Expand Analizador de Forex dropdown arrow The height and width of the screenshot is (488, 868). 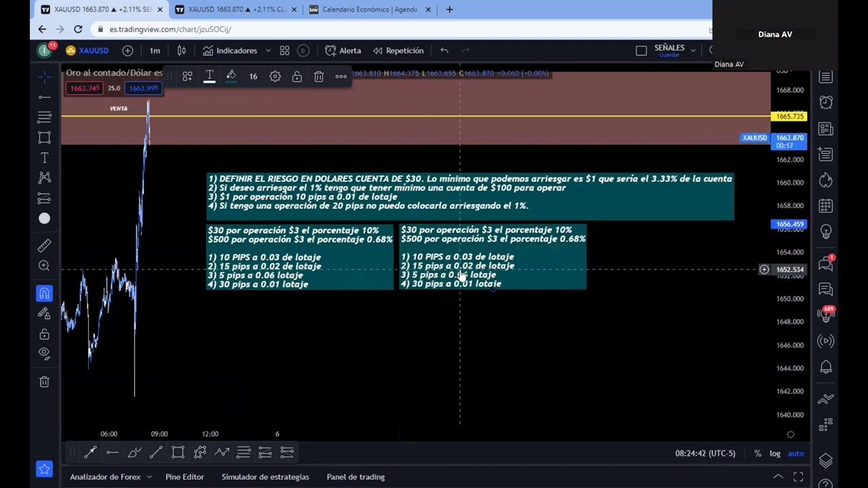[150, 477]
